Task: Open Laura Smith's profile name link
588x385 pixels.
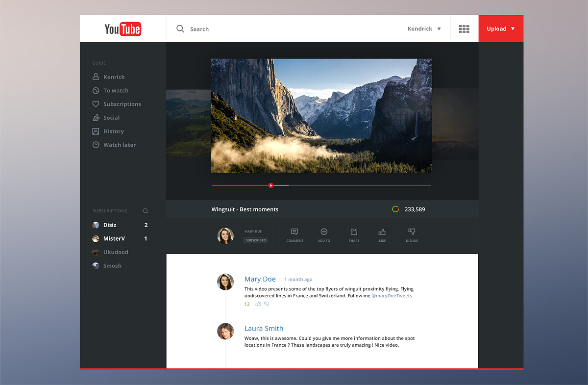Action: point(264,329)
